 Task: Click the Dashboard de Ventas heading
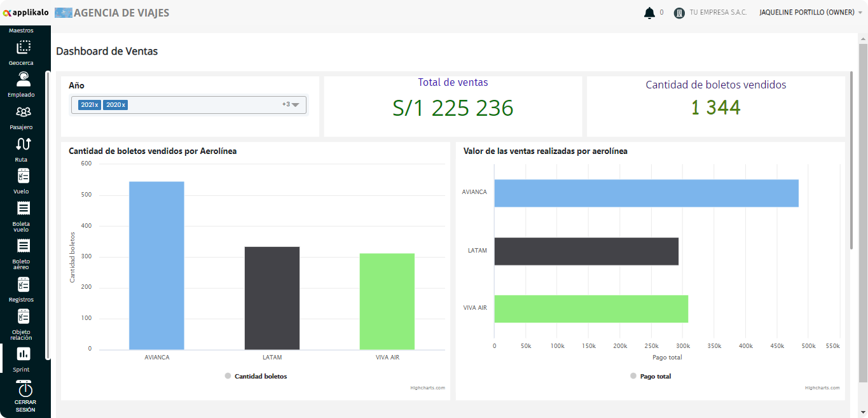point(107,51)
